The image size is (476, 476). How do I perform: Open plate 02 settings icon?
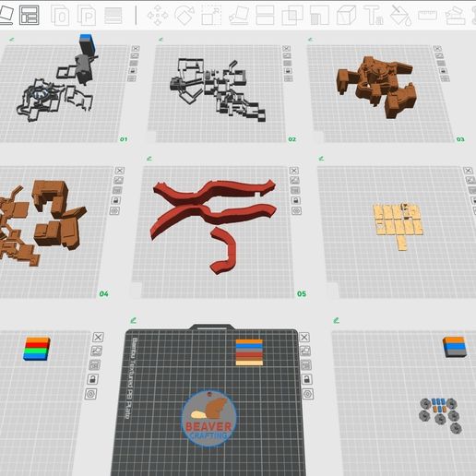point(288,78)
